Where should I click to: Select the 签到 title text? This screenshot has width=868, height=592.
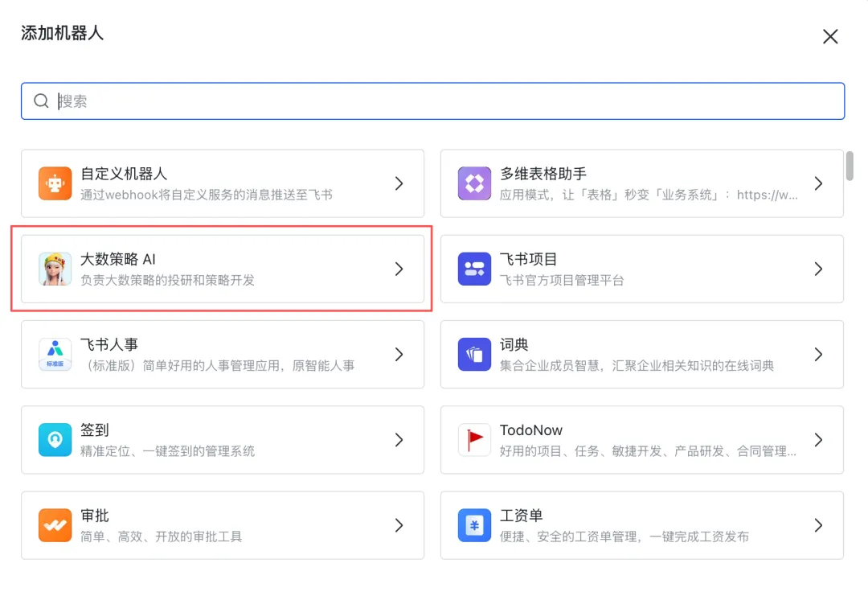(x=95, y=430)
